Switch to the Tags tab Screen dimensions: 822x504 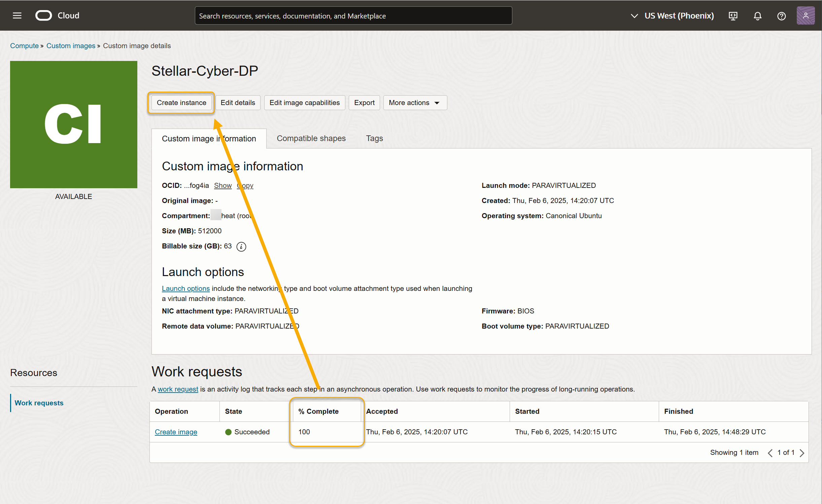[374, 138]
